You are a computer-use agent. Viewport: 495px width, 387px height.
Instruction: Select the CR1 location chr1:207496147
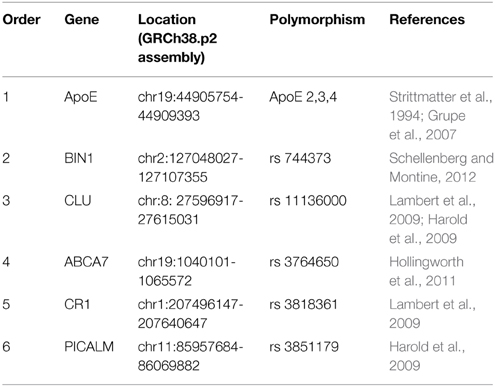tap(190, 313)
